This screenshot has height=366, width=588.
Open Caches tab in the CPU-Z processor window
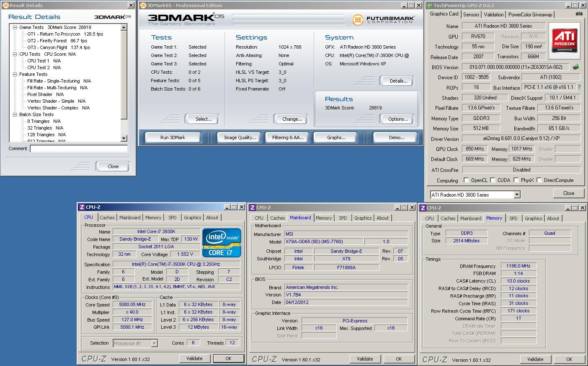pyautogui.click(x=107, y=218)
